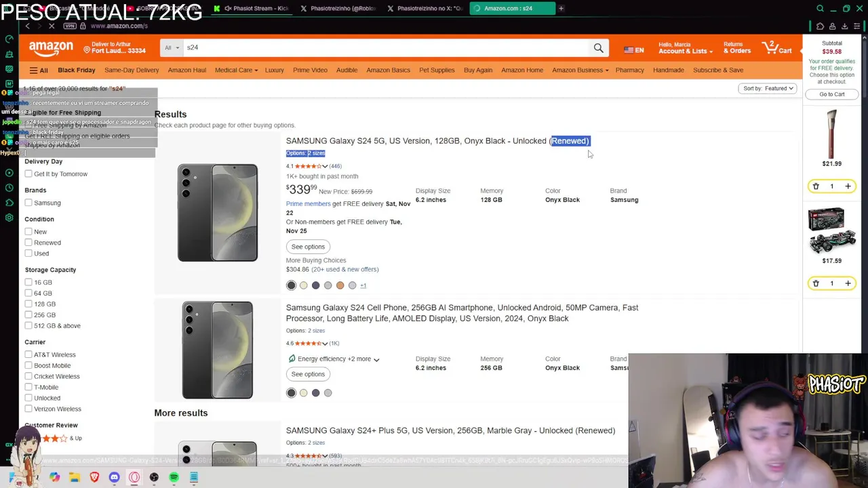Open browser extensions icon
Screen dimensions: 868x488
[820, 26]
